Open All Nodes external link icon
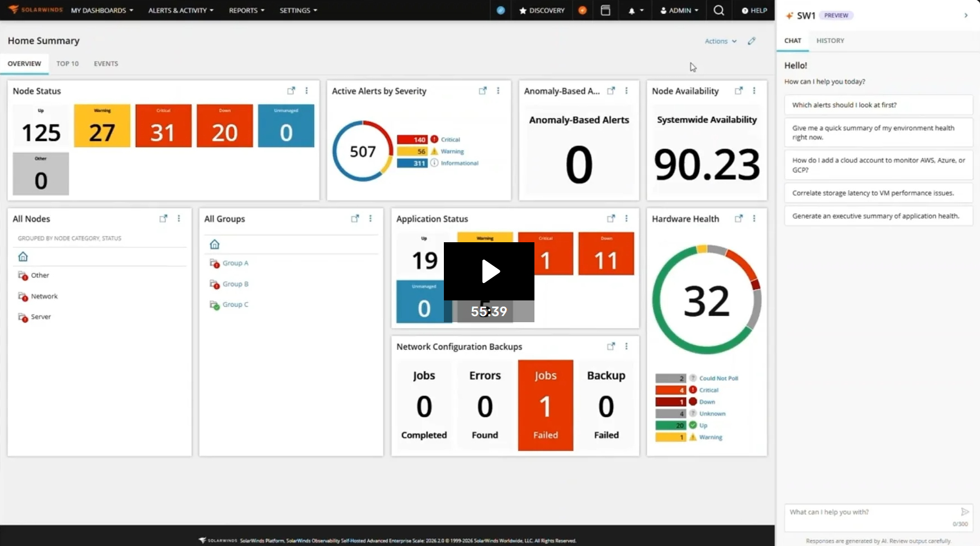The width and height of the screenshot is (980, 546). pyautogui.click(x=163, y=219)
